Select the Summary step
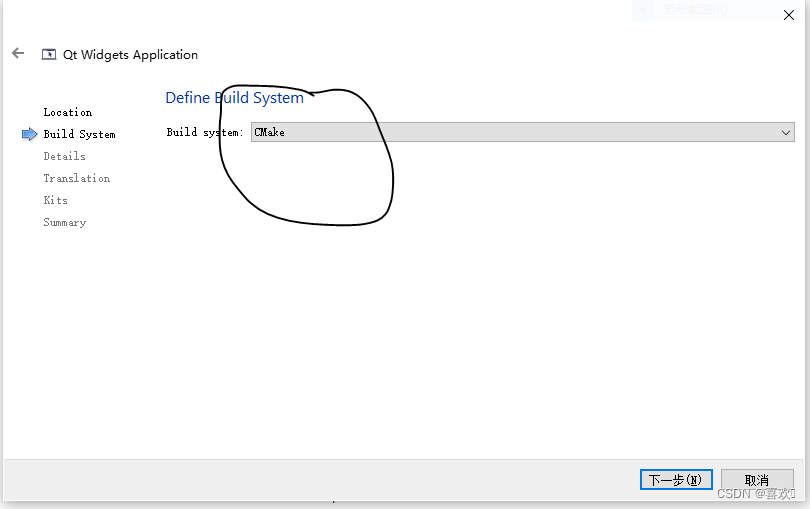This screenshot has height=509, width=810. [x=65, y=223]
